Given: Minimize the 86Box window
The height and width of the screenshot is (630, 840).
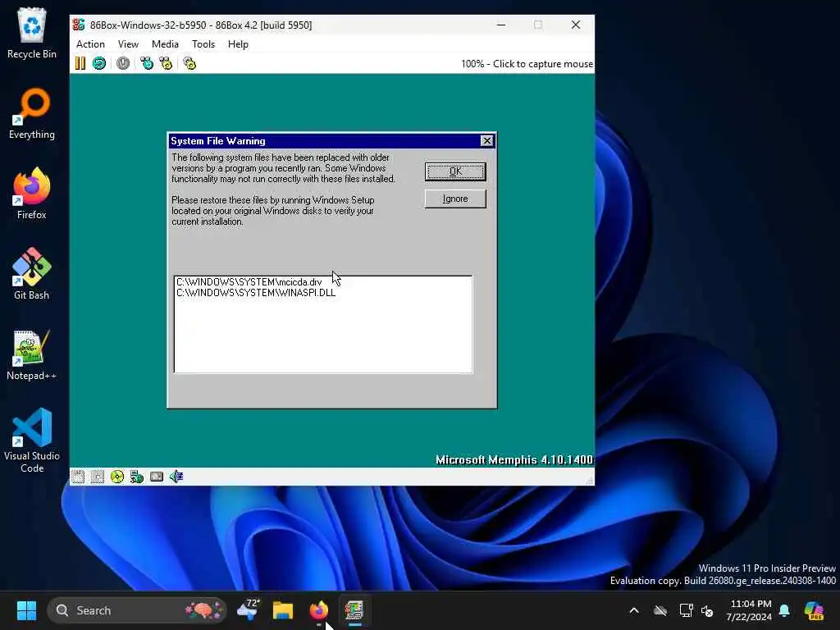Looking at the screenshot, I should pyautogui.click(x=501, y=25).
